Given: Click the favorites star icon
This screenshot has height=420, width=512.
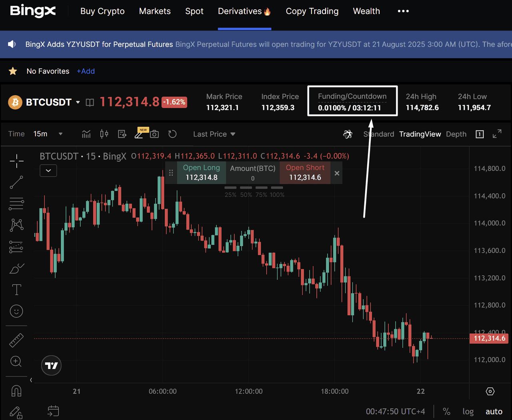Looking at the screenshot, I should (13, 71).
